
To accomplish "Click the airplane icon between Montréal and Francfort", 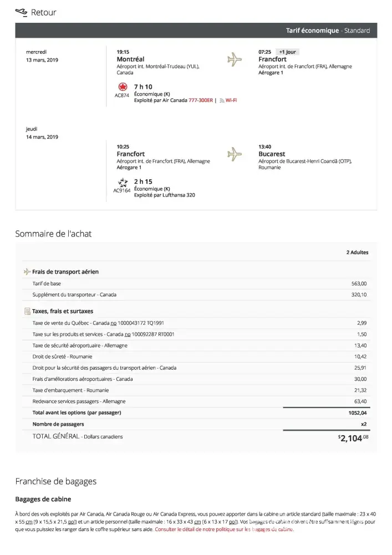I will coord(235,59).
